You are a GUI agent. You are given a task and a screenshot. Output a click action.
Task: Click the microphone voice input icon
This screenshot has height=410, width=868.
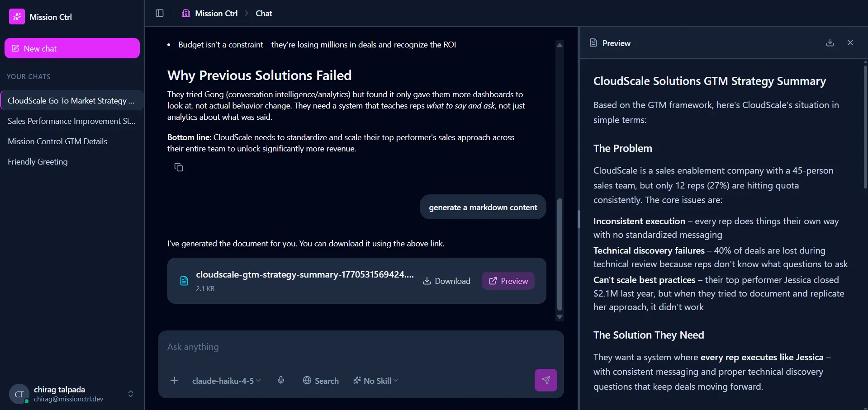coord(281,381)
